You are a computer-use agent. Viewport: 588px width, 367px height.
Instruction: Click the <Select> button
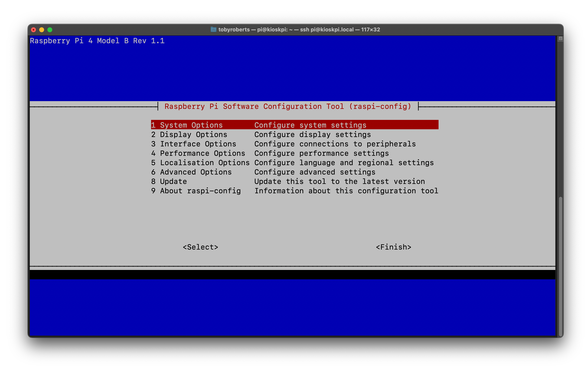[200, 247]
